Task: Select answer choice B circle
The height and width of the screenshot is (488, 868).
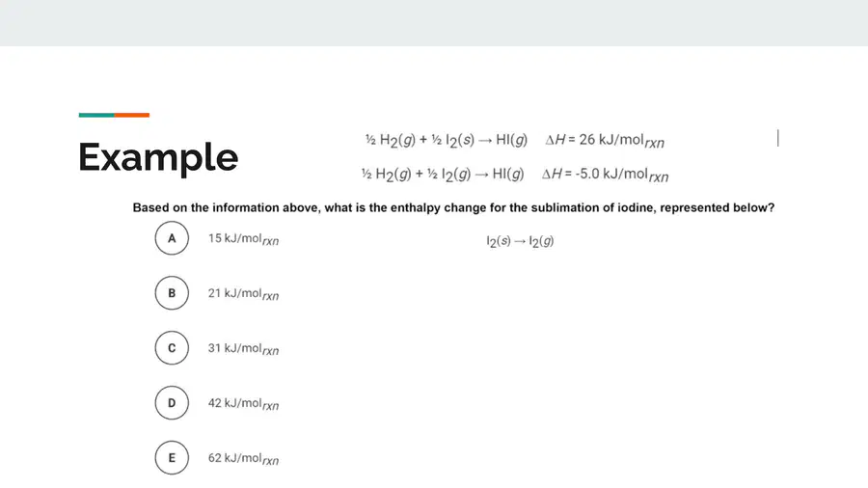Action: click(172, 292)
